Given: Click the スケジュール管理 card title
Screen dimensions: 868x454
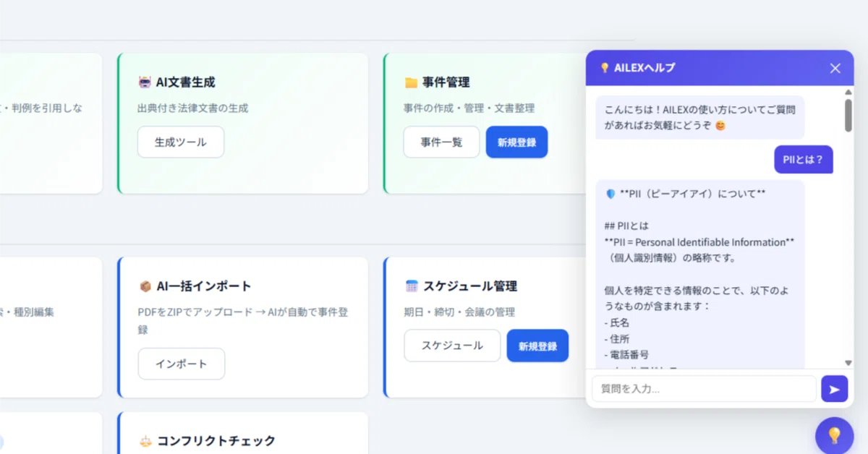Looking at the screenshot, I should pos(470,286).
